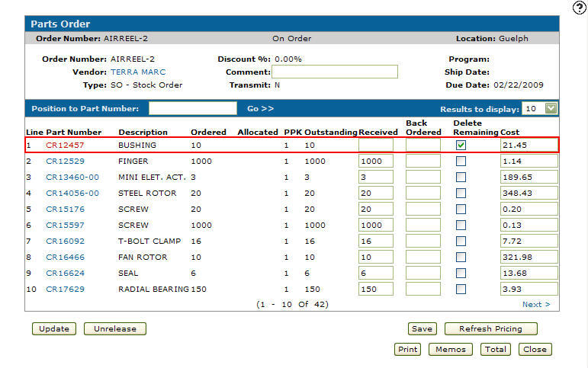Check Delete Remaining for CR15176
Viewport: 588px width, 368px height.
click(x=461, y=209)
